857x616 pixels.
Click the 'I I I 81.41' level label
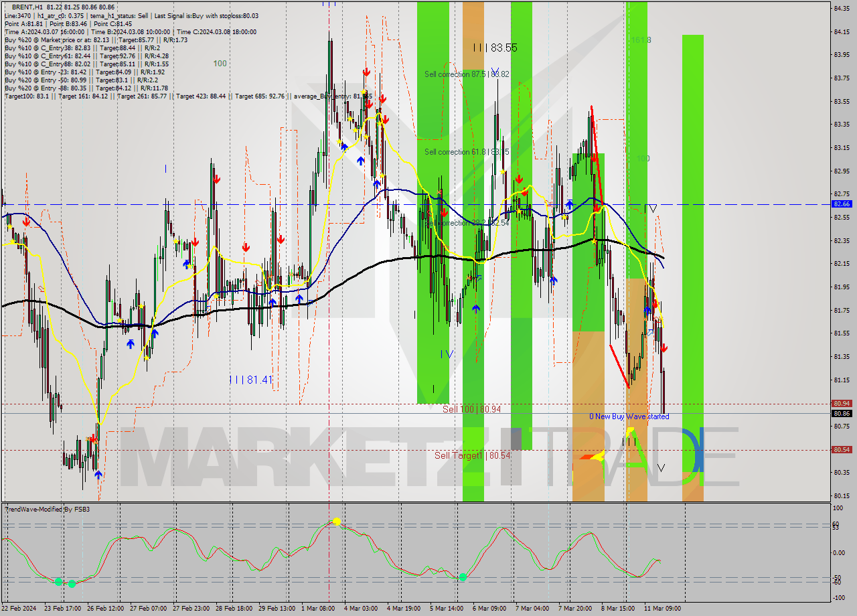click(x=250, y=380)
